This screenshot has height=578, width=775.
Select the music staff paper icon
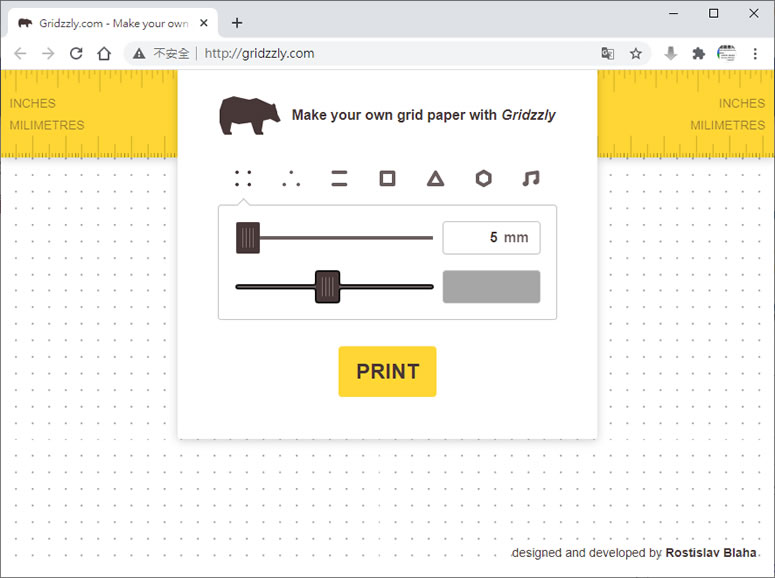coord(531,179)
